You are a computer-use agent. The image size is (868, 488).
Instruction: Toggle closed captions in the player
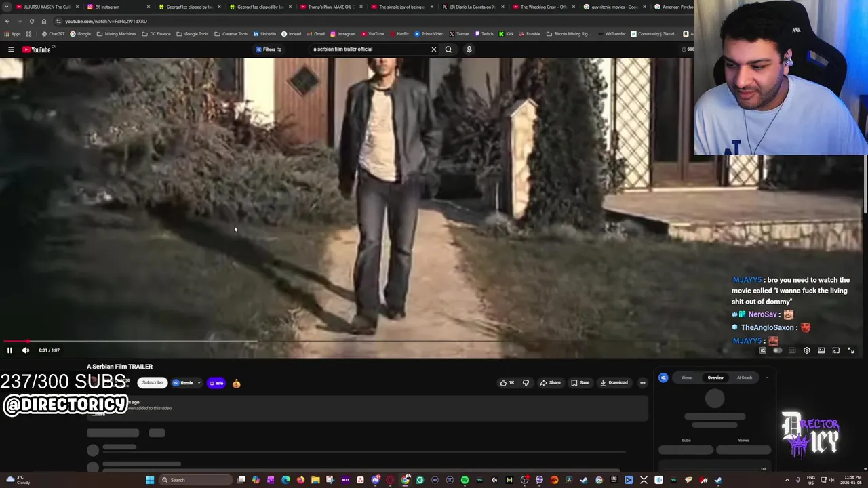tap(792, 350)
